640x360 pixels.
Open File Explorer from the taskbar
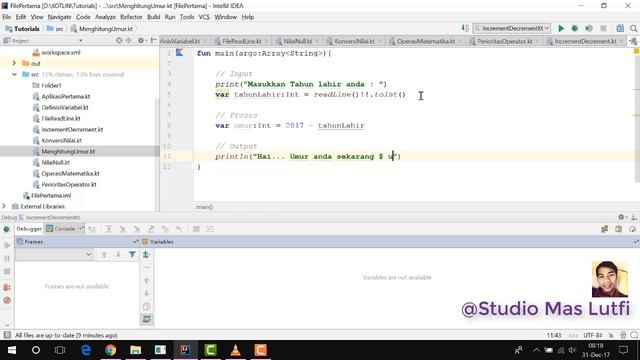point(136,350)
